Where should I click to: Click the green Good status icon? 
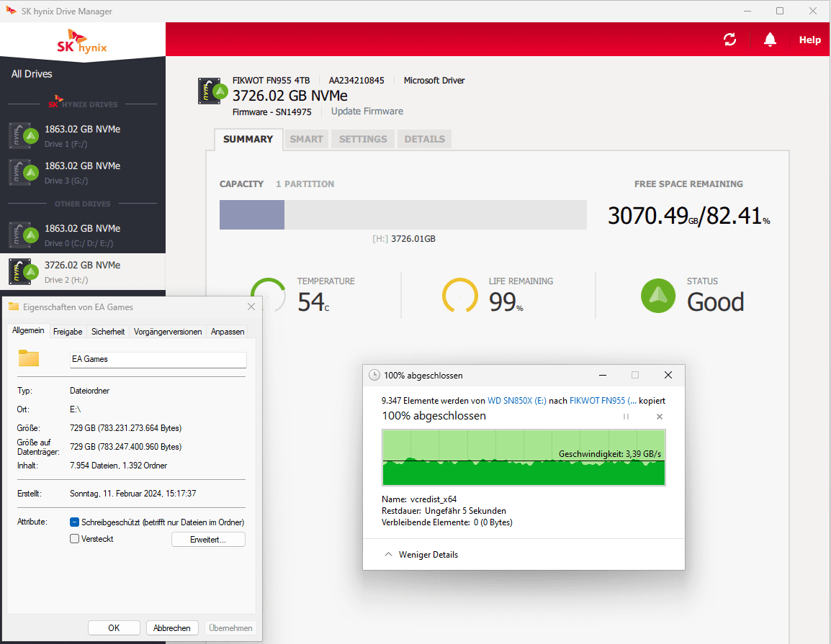657,296
